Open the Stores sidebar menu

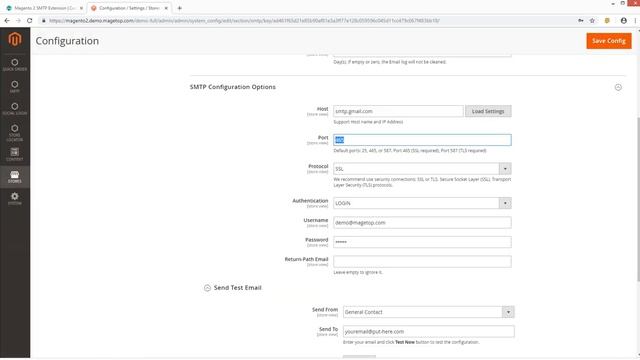(15, 177)
